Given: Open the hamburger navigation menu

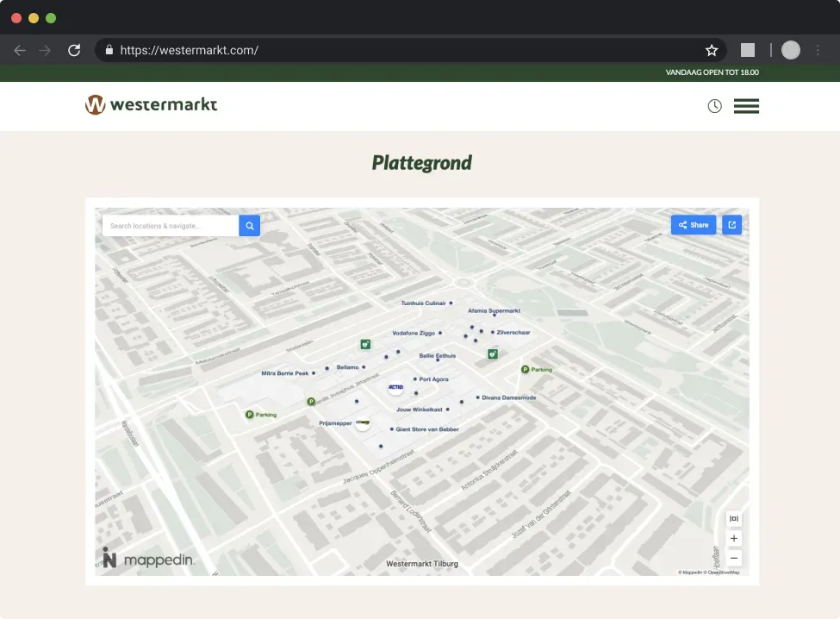Looking at the screenshot, I should tap(746, 106).
